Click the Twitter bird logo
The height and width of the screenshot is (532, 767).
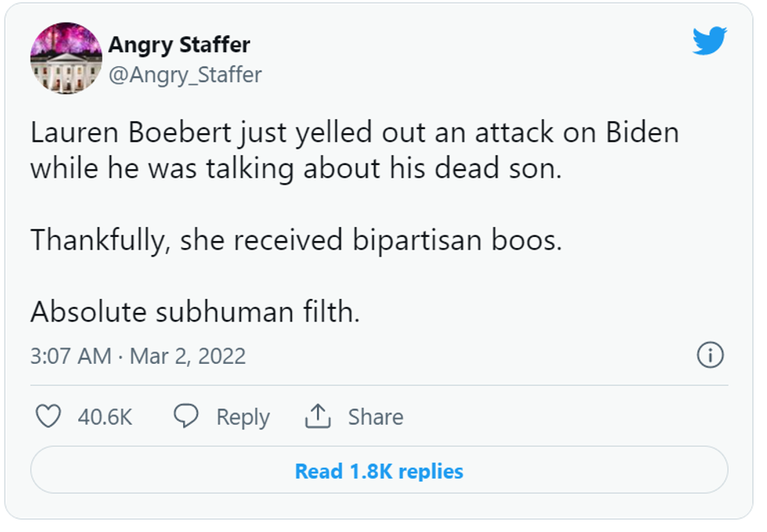709,41
